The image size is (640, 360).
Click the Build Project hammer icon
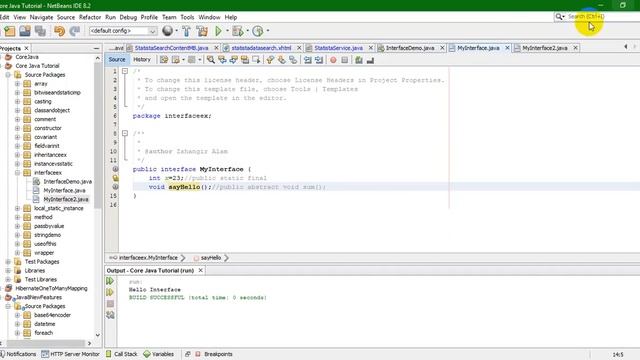click(x=186, y=31)
